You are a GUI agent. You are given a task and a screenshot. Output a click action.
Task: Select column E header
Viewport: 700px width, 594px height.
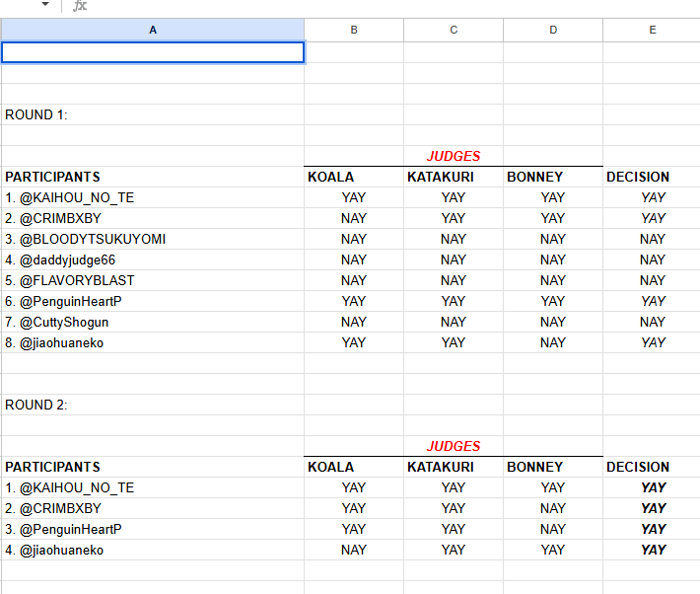[x=652, y=30]
